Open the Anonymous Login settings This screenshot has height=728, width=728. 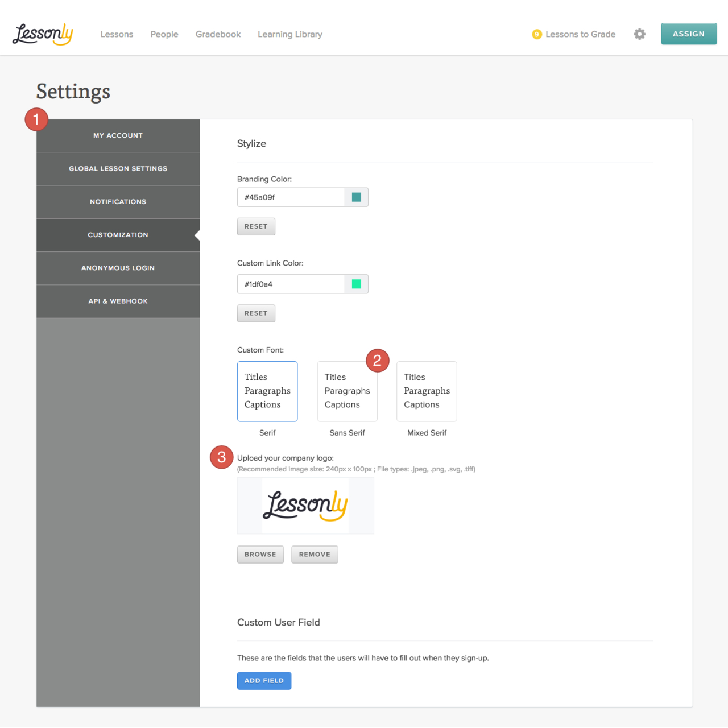[118, 268]
